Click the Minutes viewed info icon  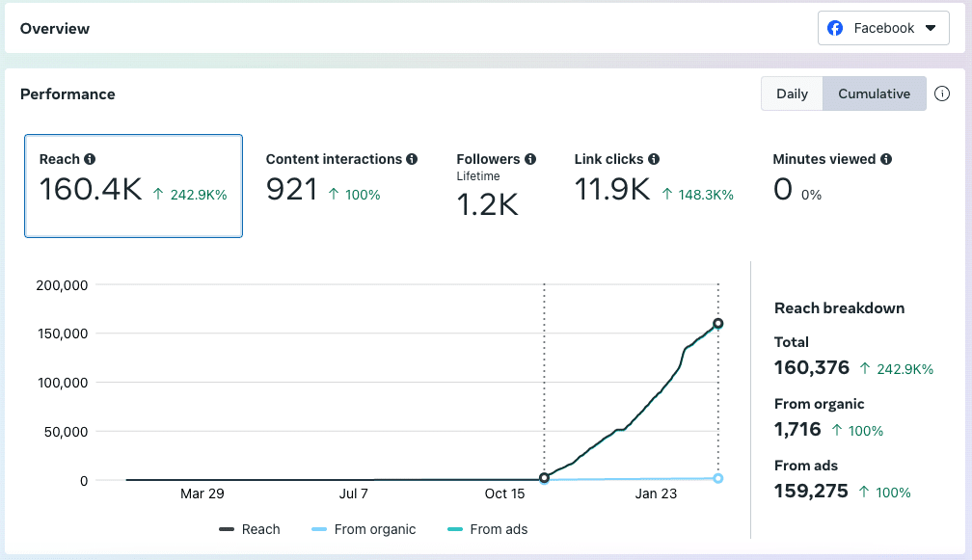click(885, 158)
